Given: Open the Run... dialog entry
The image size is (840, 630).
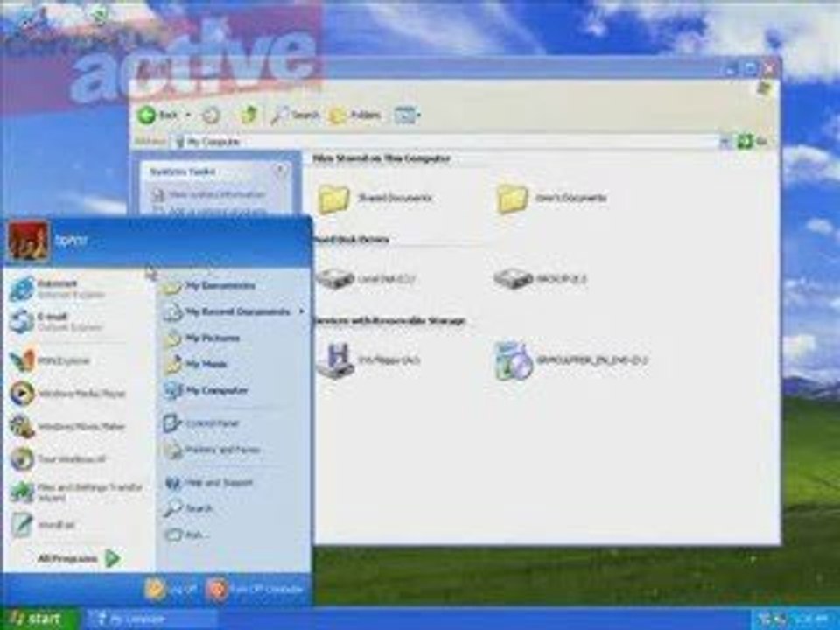Looking at the screenshot, I should 186,535.
